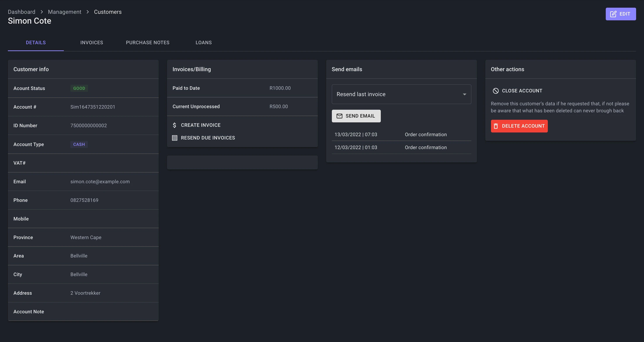The image size is (644, 342).
Task: Click the envelope icon on Send Email
Action: tap(339, 116)
